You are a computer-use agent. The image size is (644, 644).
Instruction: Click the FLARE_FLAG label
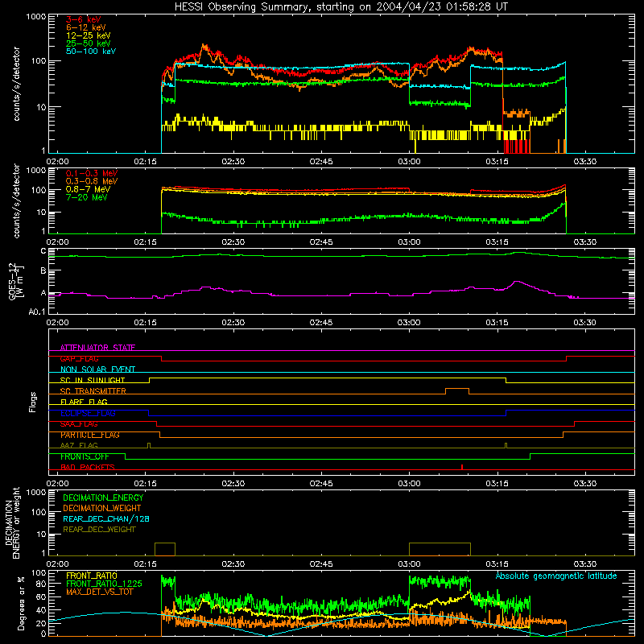(x=84, y=402)
